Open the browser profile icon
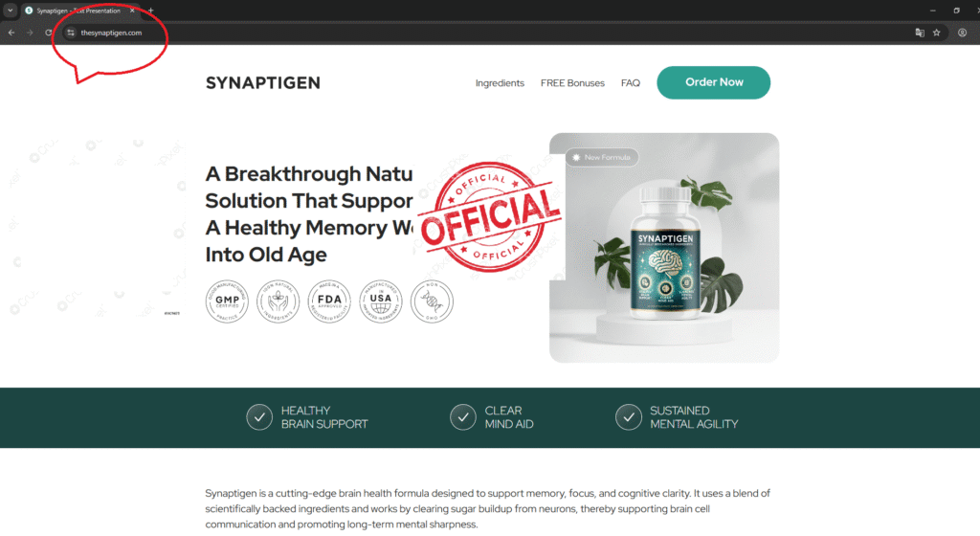This screenshot has height=536, width=980. 963,33
